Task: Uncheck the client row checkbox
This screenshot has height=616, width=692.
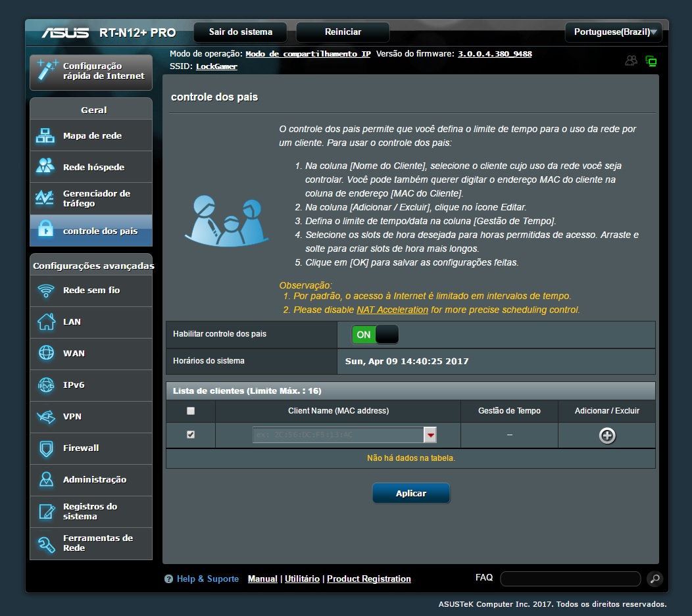Action: pyautogui.click(x=191, y=435)
